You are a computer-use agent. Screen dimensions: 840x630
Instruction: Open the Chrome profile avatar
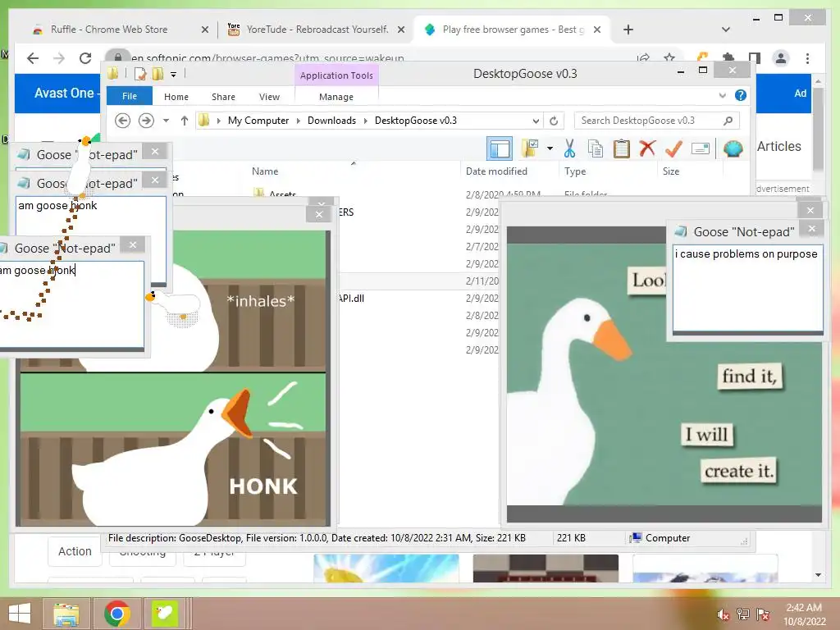coord(781,58)
